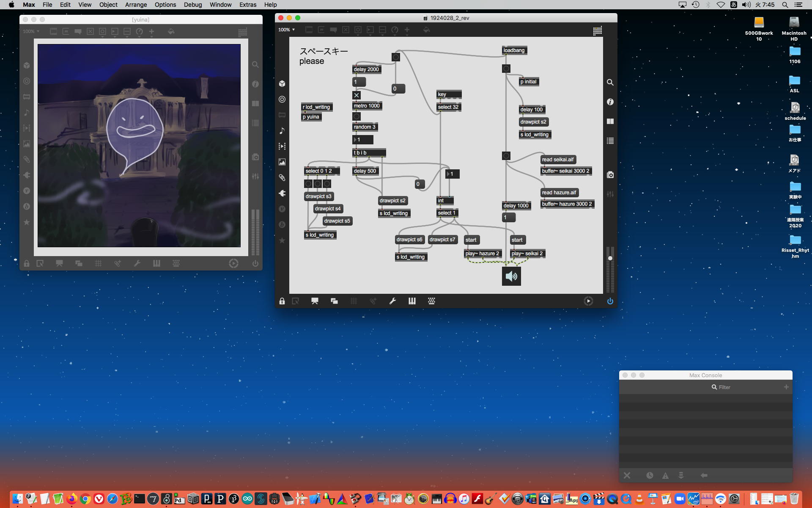Toggle audio power button in main patcher
This screenshot has width=812, height=508.
click(x=610, y=301)
